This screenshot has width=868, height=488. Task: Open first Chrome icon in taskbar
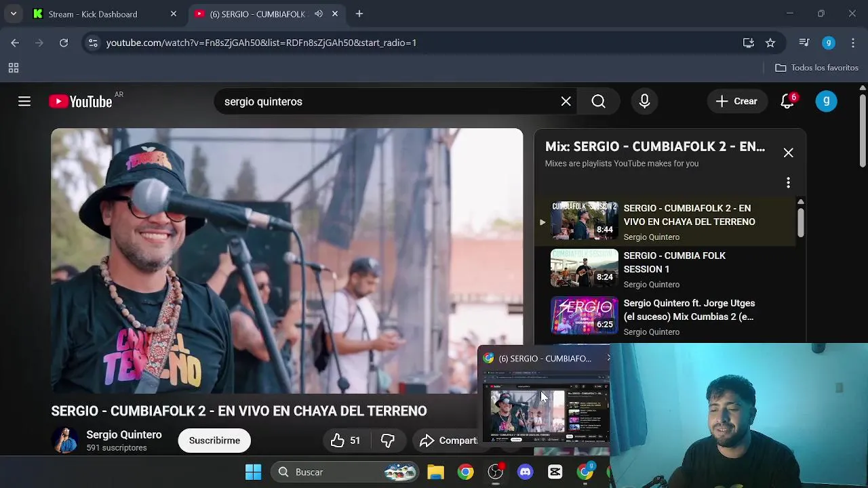[465, 472]
